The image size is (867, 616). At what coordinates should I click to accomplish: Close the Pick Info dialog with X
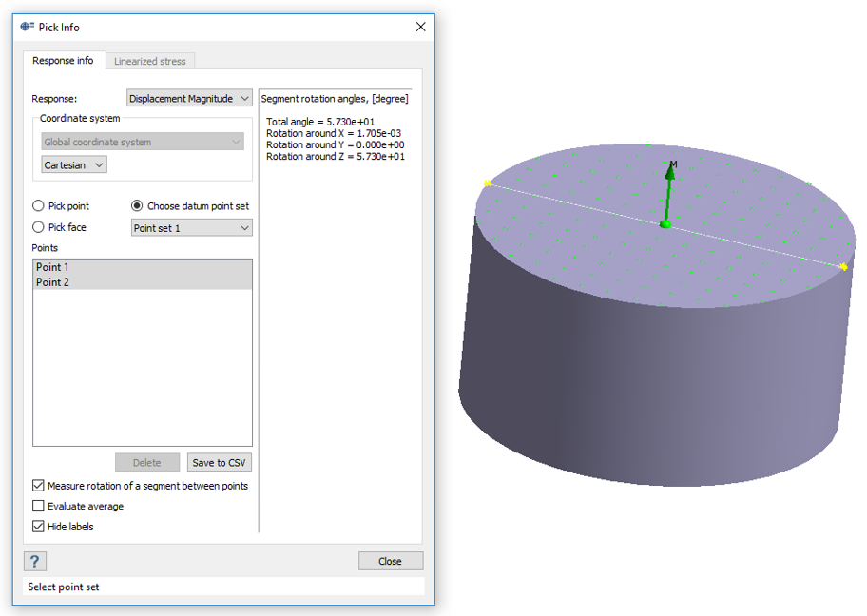pyautogui.click(x=420, y=27)
